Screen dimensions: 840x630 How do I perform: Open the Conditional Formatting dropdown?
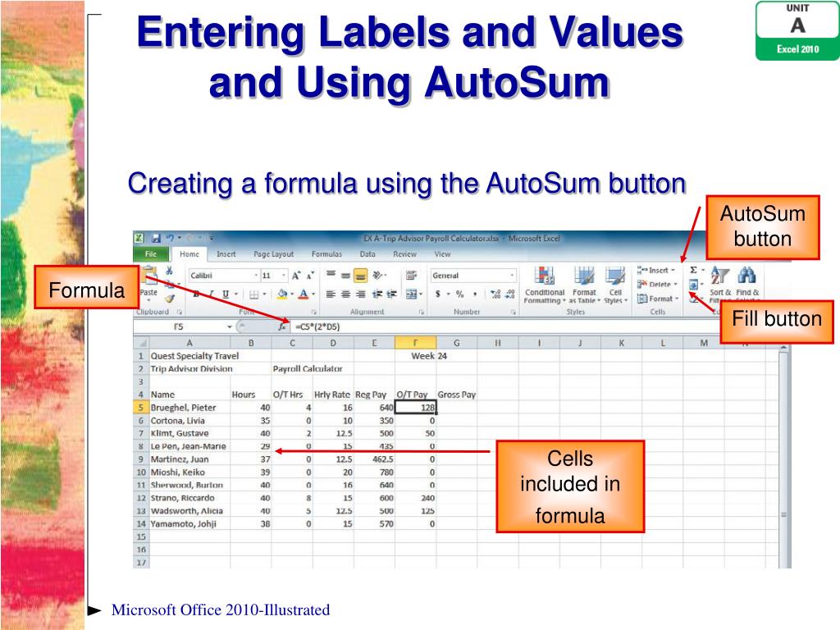click(545, 285)
